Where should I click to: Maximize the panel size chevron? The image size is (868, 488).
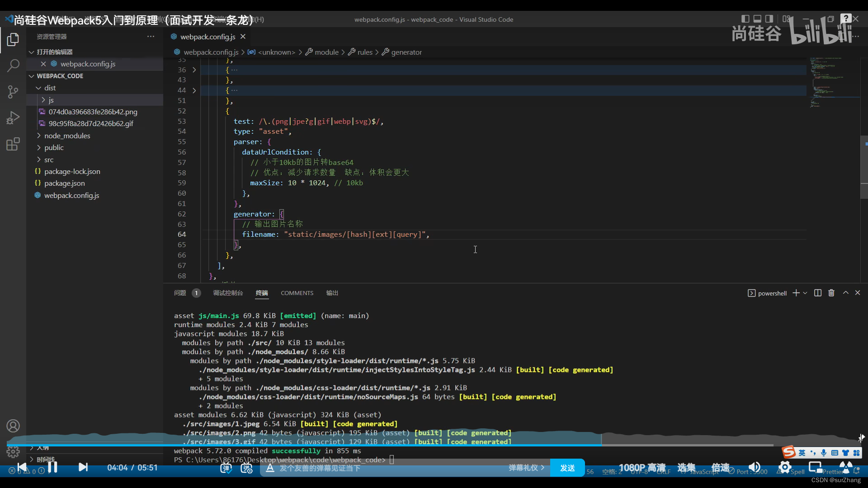[846, 293]
